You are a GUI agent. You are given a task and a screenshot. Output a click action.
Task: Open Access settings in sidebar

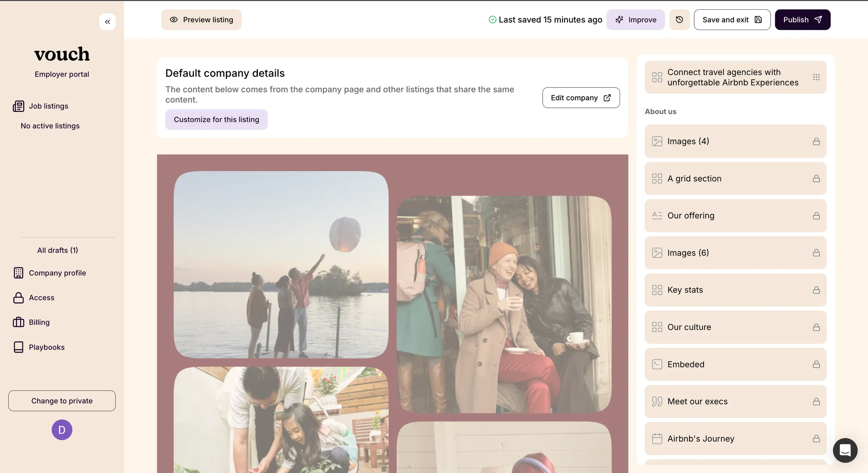pos(42,298)
